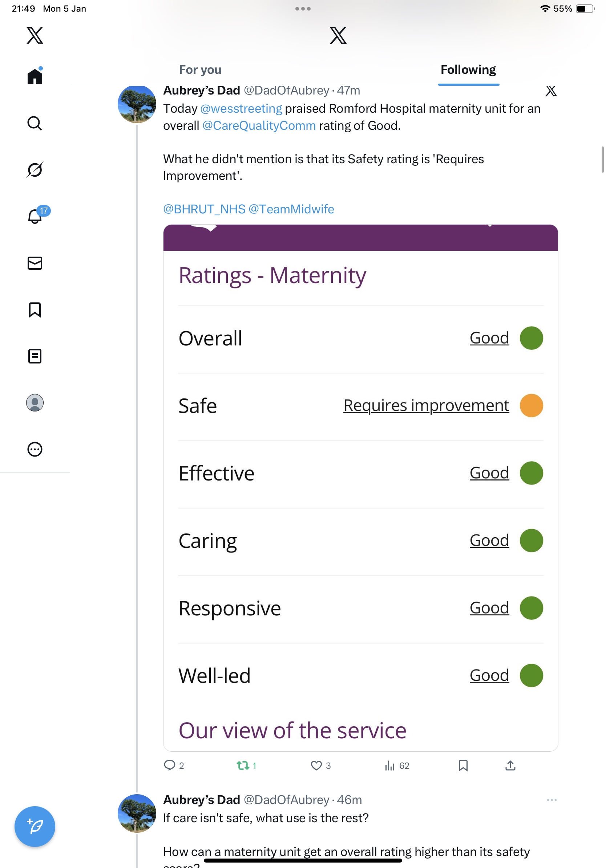Open the @wesstreeting mention link
606x868 pixels.
[241, 109]
